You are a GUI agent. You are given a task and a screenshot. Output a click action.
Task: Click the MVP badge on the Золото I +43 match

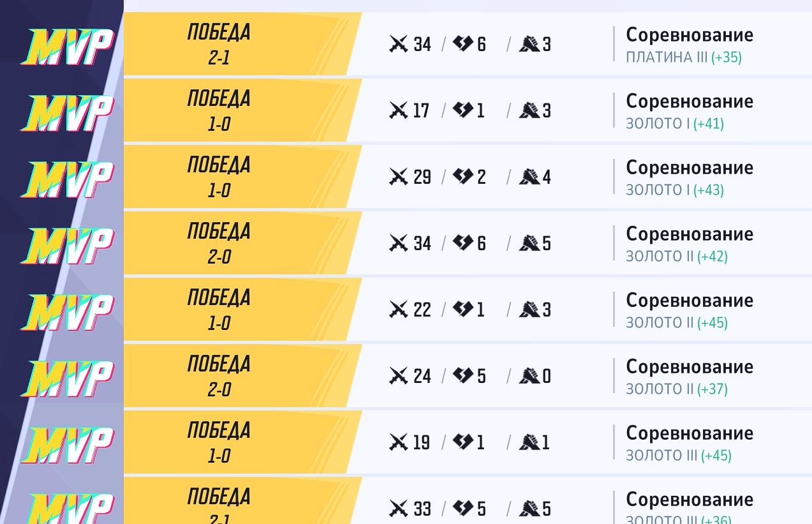click(x=67, y=180)
